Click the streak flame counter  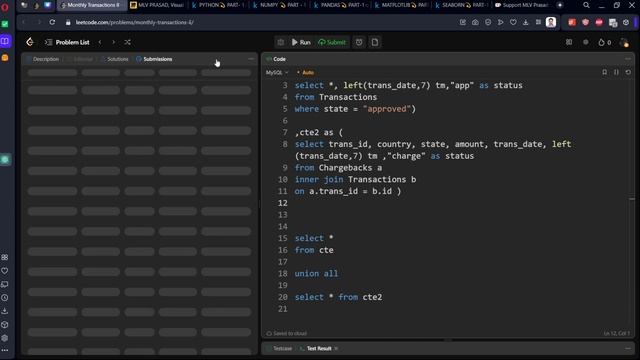click(605, 42)
